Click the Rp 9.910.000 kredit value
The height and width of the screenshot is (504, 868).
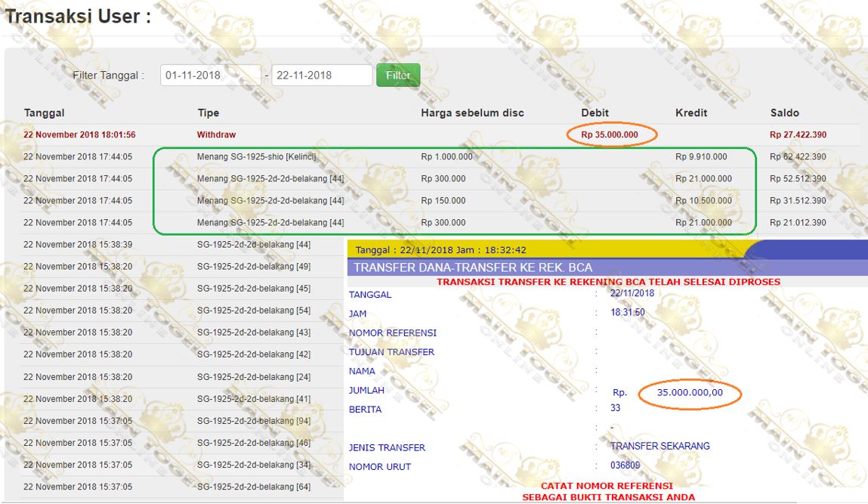coord(701,156)
